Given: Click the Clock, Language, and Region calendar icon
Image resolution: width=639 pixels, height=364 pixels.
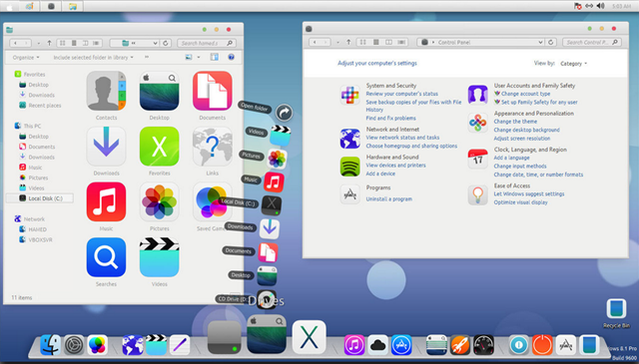Looking at the screenshot, I should pyautogui.click(x=478, y=159).
